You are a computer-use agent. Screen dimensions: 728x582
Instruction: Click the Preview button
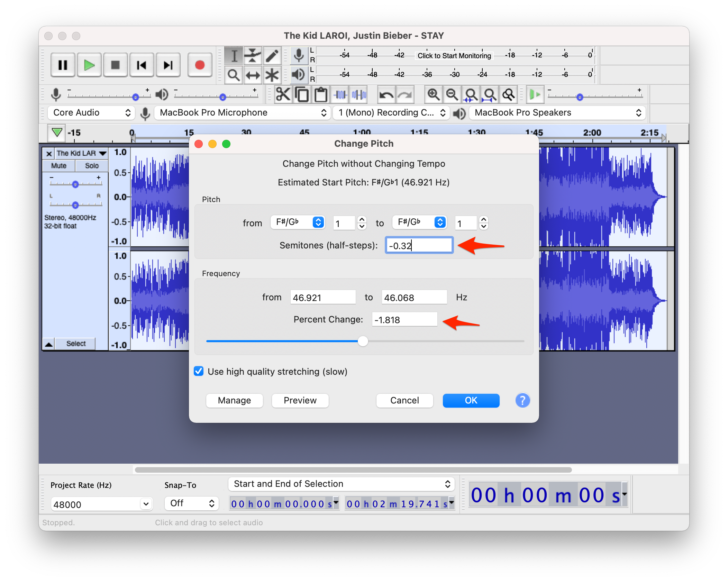[300, 400]
